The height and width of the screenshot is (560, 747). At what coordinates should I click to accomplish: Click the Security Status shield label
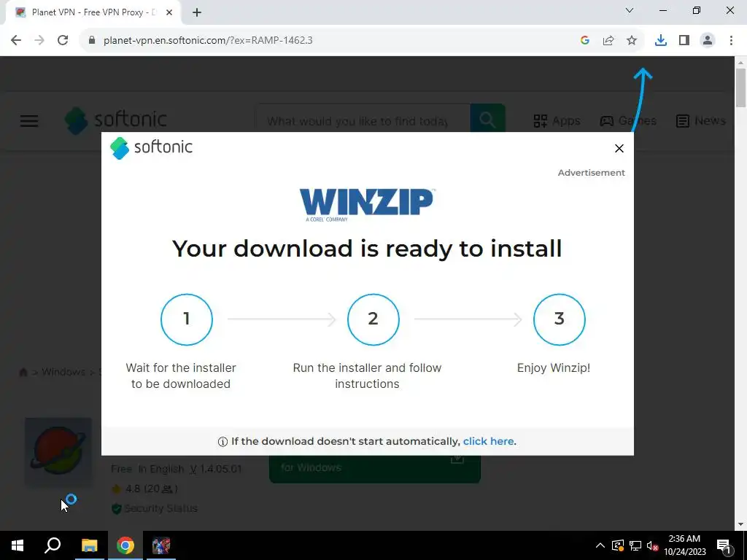(155, 508)
